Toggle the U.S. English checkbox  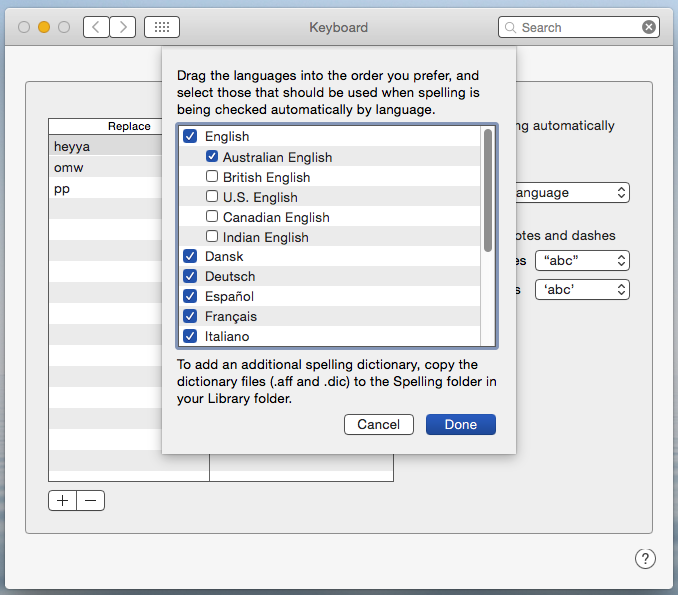(x=212, y=197)
